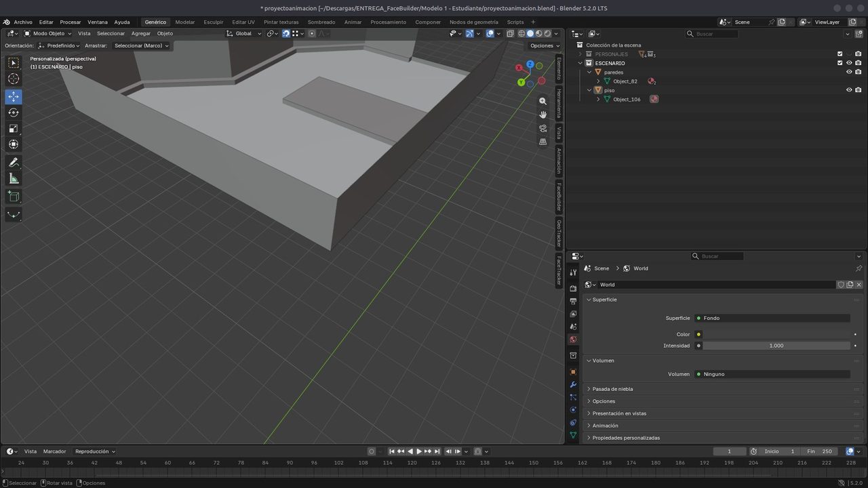Viewport: 868px width, 488px height.
Task: Open the World properties tab
Action: pyautogui.click(x=573, y=340)
